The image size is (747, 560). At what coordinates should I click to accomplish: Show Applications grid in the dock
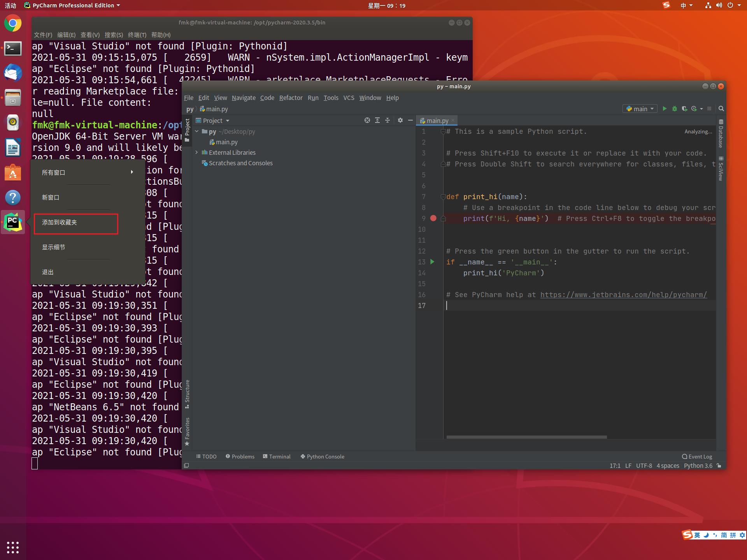[x=13, y=547]
